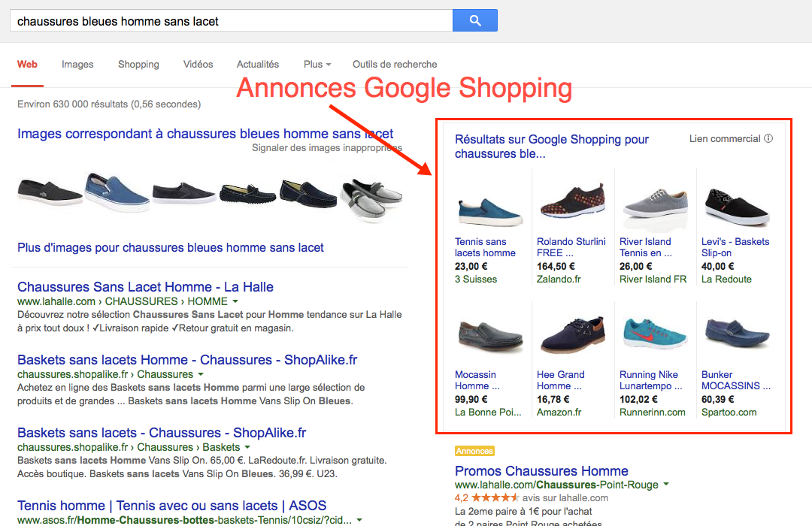812x526 pixels.
Task: Open Chaussures Sans Lacet Homme - La Halle
Action: [145, 287]
